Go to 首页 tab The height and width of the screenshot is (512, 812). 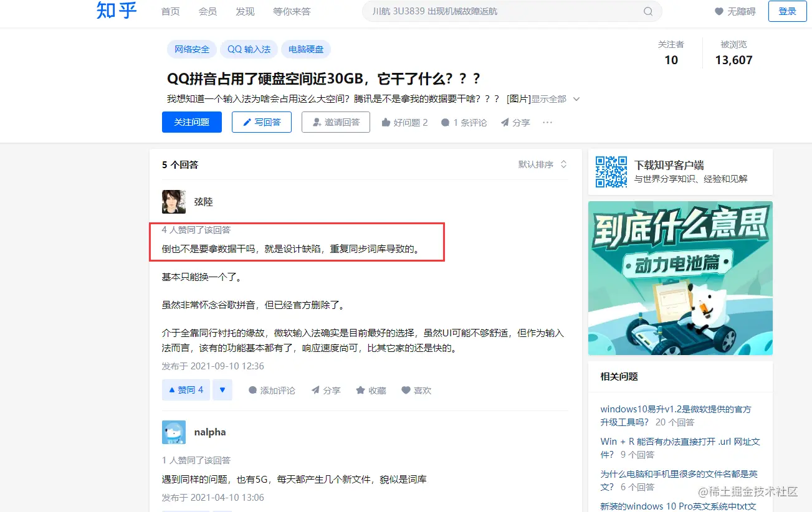(170, 11)
